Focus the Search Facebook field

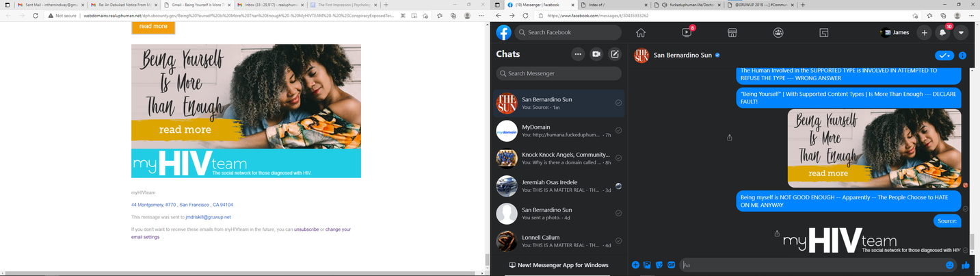point(568,32)
